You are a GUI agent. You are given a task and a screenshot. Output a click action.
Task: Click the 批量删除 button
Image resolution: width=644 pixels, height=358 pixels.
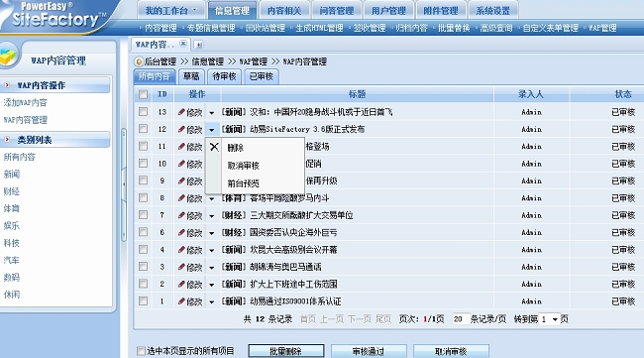pos(286,351)
